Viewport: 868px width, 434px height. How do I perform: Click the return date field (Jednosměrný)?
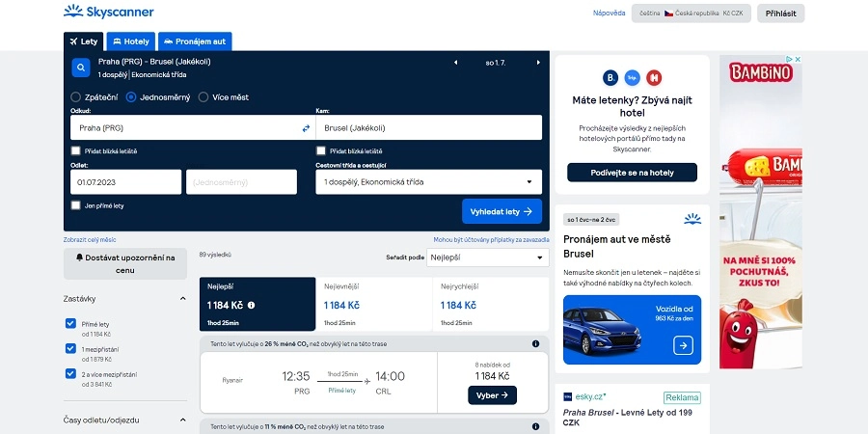(241, 182)
